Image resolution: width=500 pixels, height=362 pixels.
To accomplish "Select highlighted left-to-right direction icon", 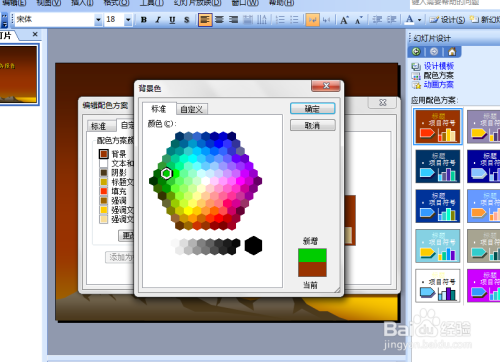I will pyautogui.click(x=313, y=20).
